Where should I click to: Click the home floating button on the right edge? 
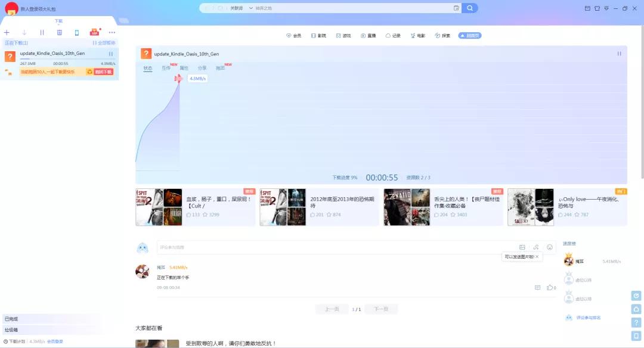[636, 309]
